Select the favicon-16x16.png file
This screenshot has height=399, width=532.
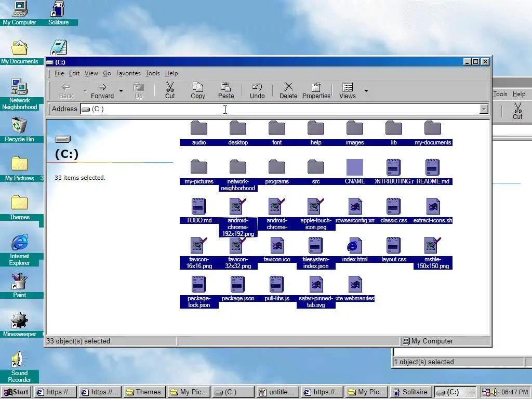pyautogui.click(x=199, y=253)
